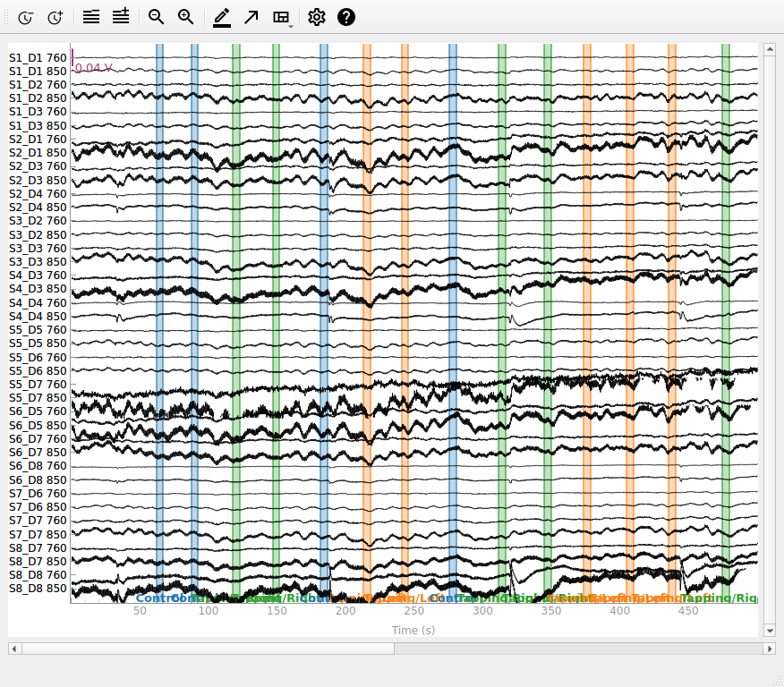
Task: Toggle the S8_D8 850 channel label
Action: click(x=38, y=588)
